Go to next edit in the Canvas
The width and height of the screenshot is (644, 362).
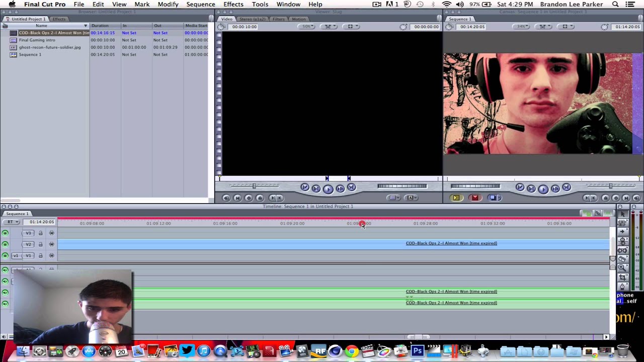click(567, 188)
